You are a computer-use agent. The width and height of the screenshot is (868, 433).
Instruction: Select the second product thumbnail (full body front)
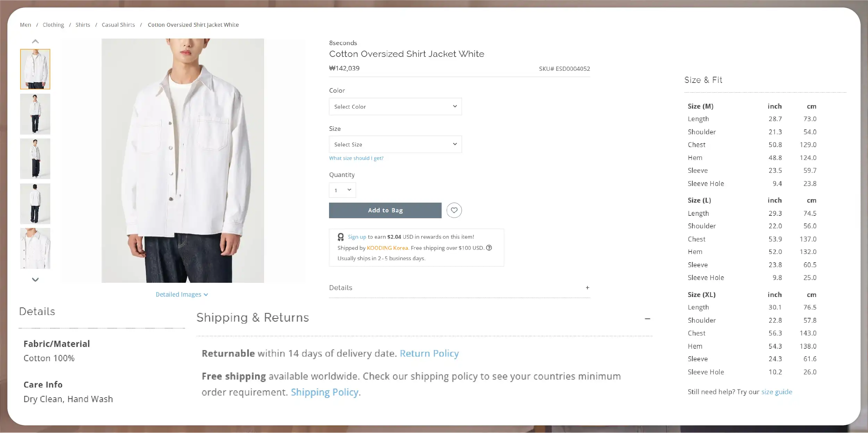coord(35,114)
